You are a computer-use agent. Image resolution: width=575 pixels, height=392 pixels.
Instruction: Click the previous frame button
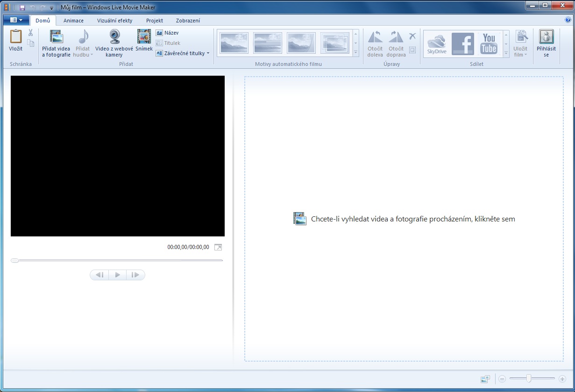click(x=99, y=275)
